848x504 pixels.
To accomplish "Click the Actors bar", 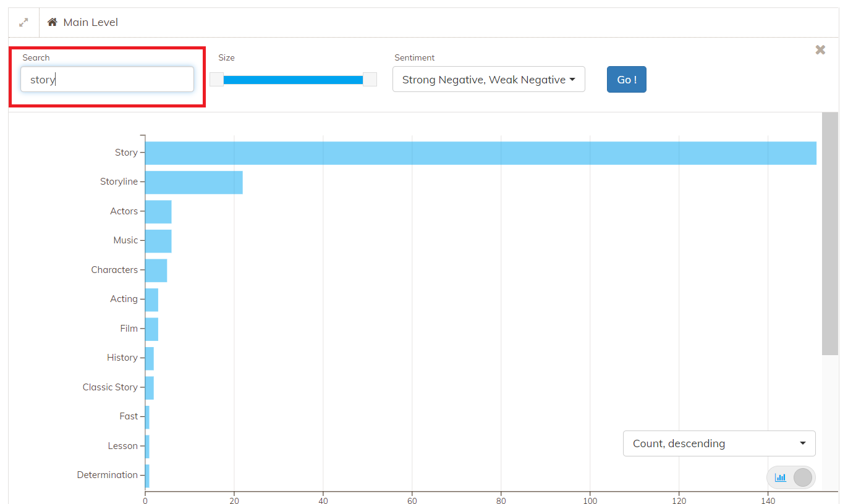I will tap(158, 212).
